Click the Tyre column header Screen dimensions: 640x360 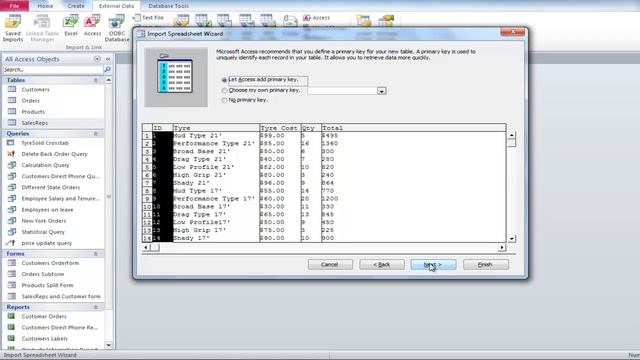pyautogui.click(x=216, y=128)
